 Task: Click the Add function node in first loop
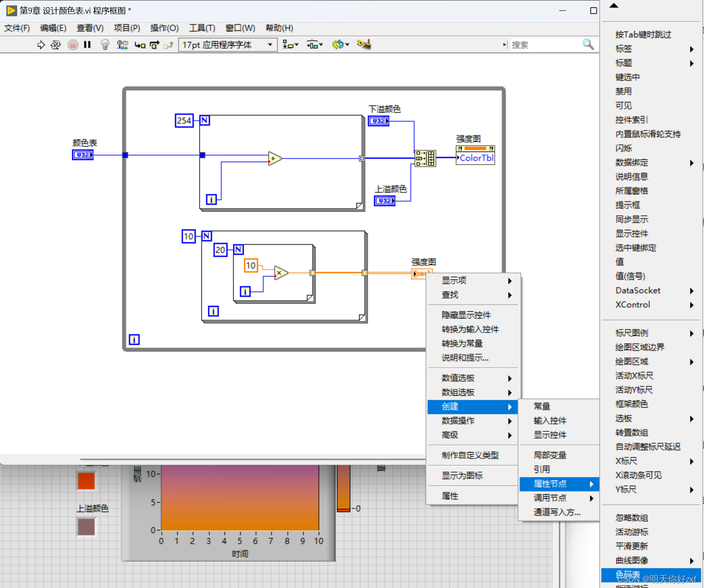click(x=275, y=158)
